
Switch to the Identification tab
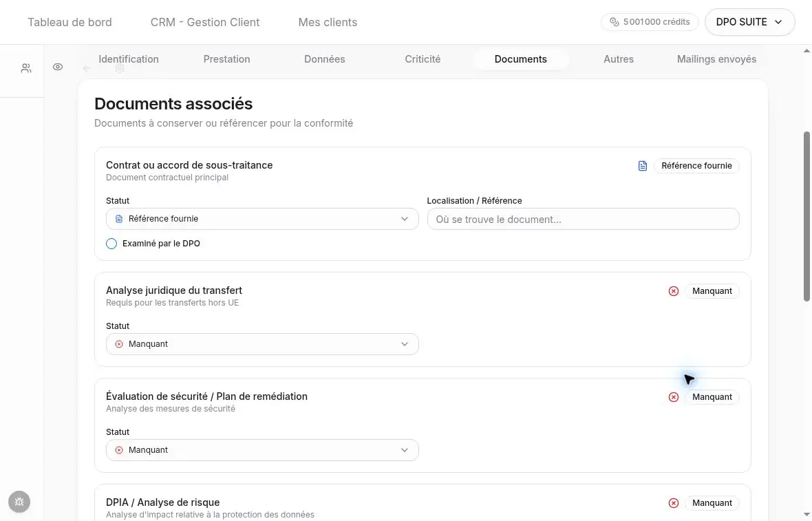pyautogui.click(x=129, y=59)
